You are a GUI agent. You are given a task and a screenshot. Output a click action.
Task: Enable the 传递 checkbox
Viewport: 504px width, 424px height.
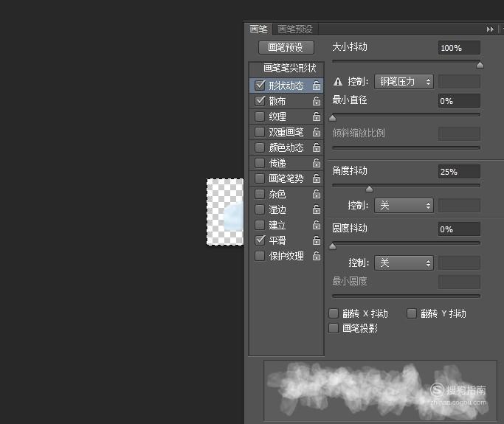260,163
